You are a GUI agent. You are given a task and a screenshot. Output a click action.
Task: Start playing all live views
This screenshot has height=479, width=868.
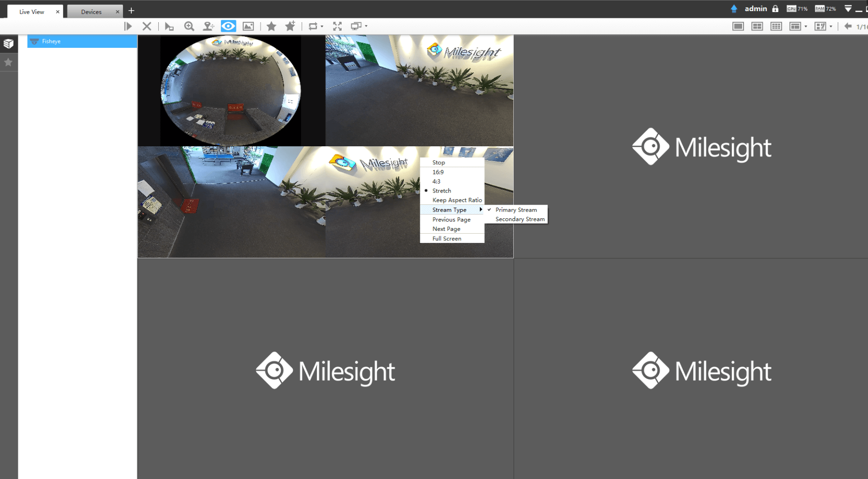point(128,26)
